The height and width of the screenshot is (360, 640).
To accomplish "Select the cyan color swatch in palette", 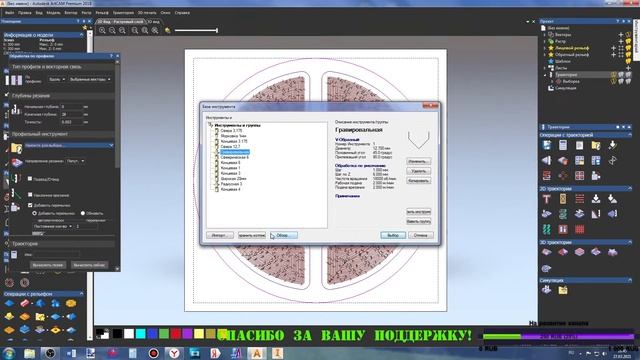I will tap(140, 334).
